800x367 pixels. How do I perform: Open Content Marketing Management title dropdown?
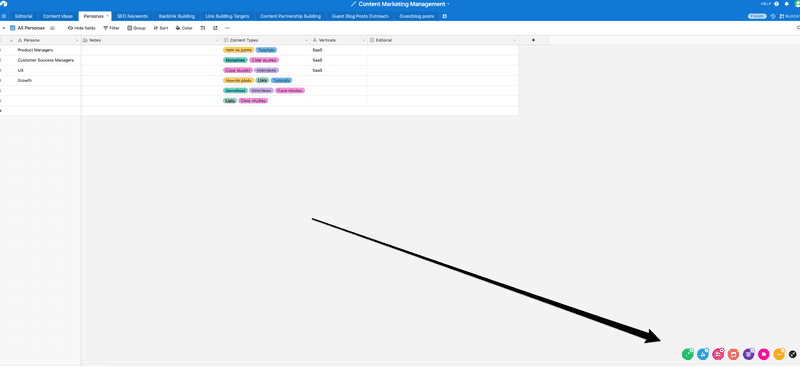[x=448, y=4]
